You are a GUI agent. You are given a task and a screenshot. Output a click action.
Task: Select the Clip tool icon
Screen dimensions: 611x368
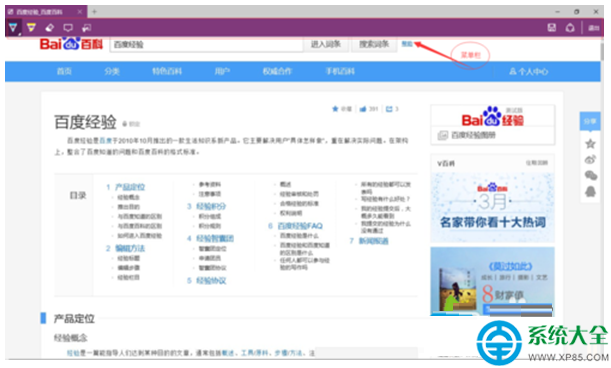pyautogui.click(x=87, y=28)
